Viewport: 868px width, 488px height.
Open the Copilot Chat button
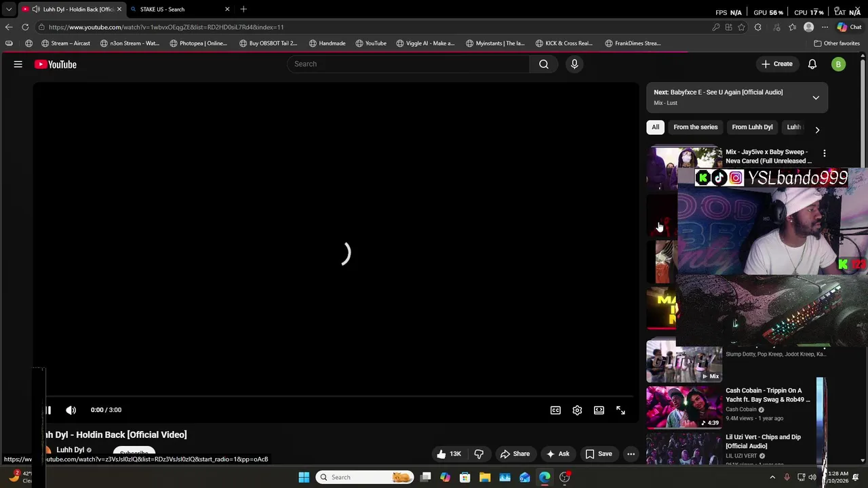point(849,27)
